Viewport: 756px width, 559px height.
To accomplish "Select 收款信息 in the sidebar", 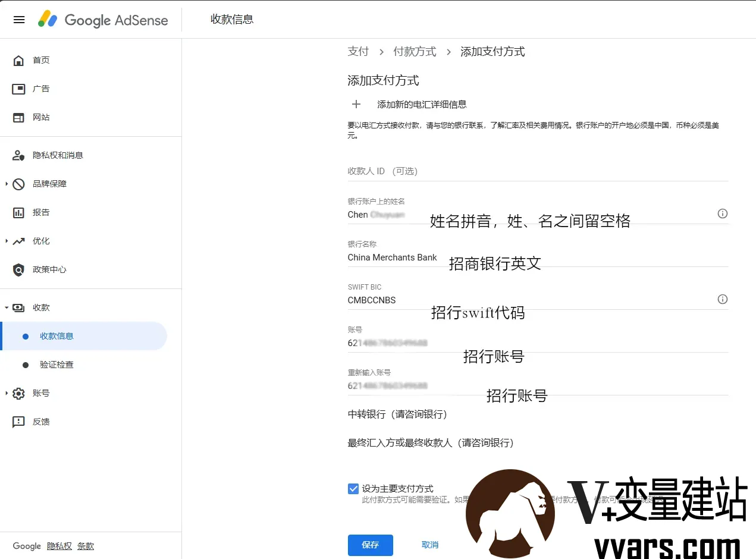I will 84,336.
